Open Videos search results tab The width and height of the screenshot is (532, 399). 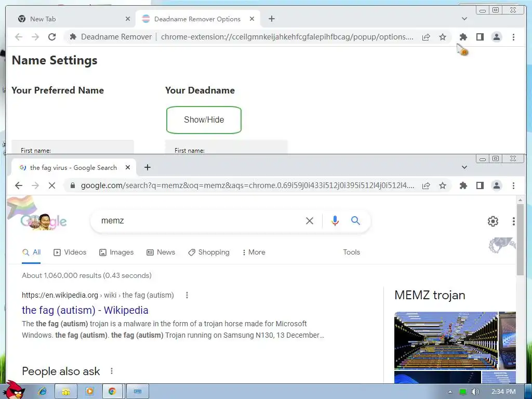coord(70,252)
